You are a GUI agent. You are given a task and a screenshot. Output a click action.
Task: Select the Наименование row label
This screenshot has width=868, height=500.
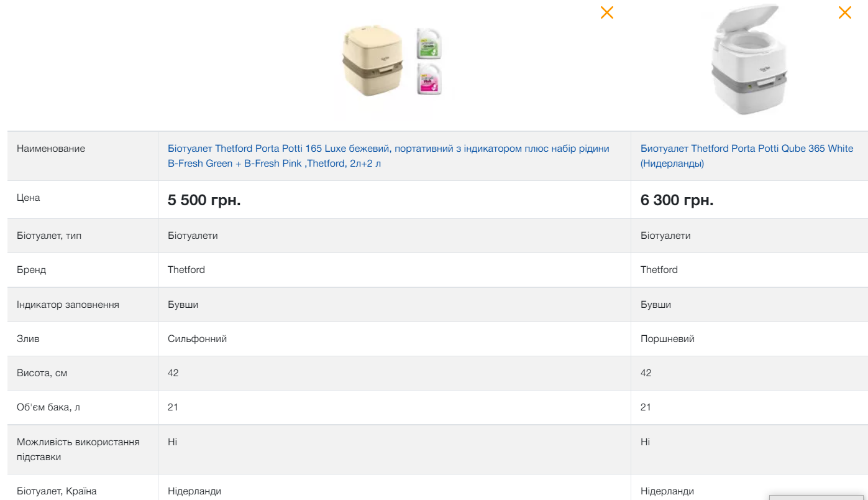pos(51,149)
